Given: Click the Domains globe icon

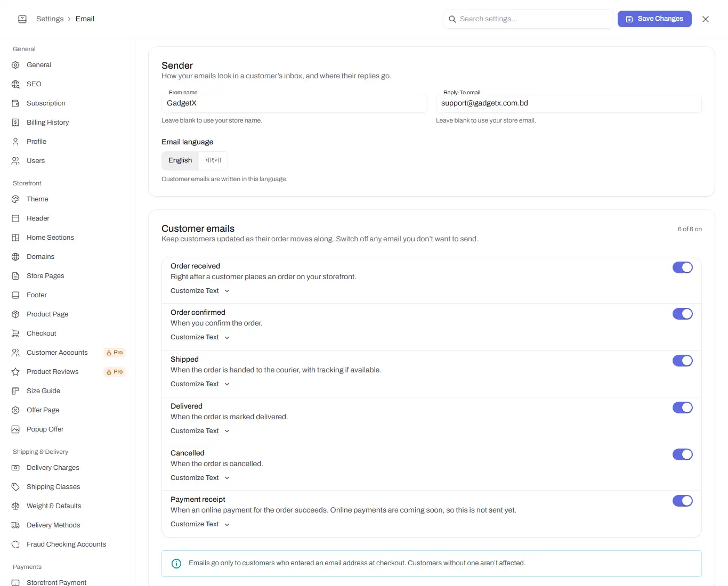Looking at the screenshot, I should pos(15,257).
